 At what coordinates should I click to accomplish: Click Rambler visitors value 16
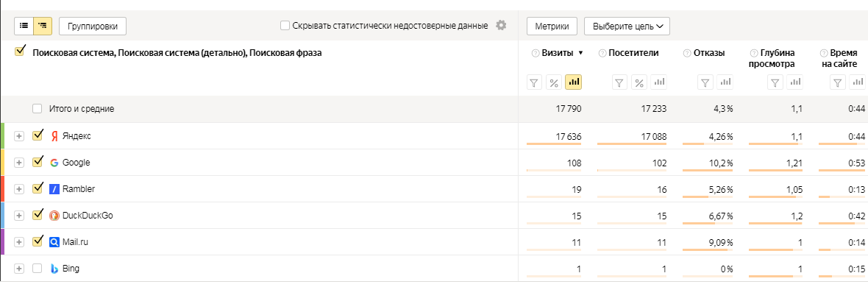(662, 189)
